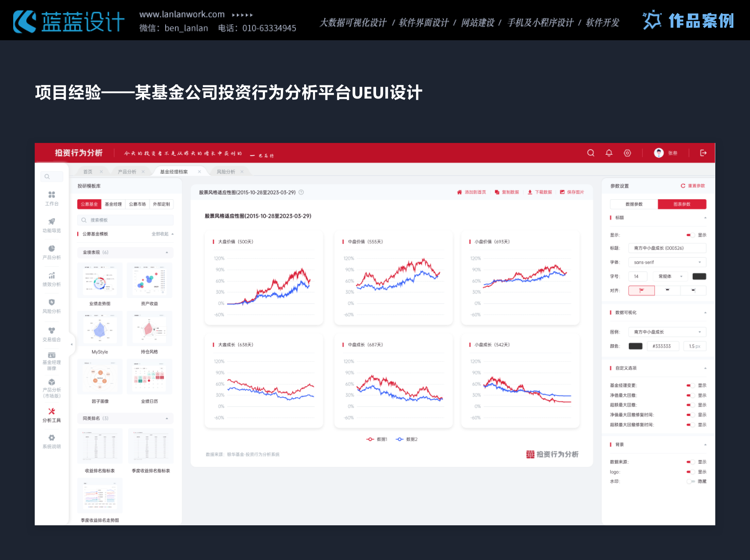Click the 添加到首页 home icon

pyautogui.click(x=459, y=192)
